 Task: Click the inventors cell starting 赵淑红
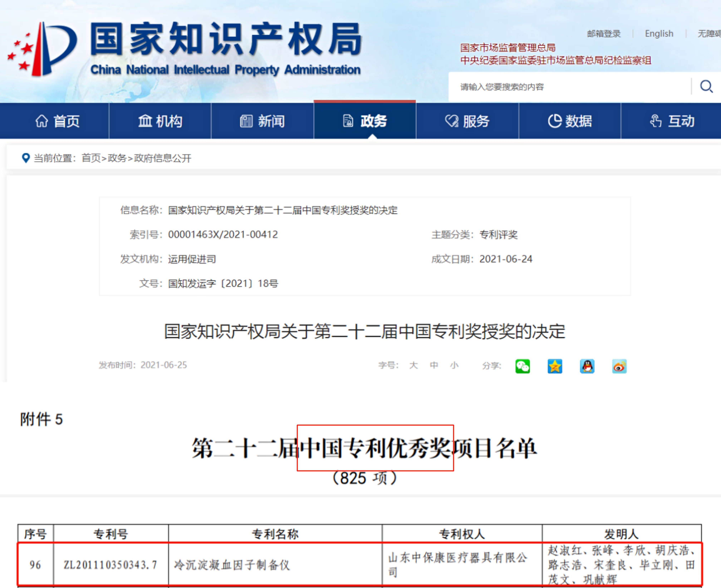[621, 565]
